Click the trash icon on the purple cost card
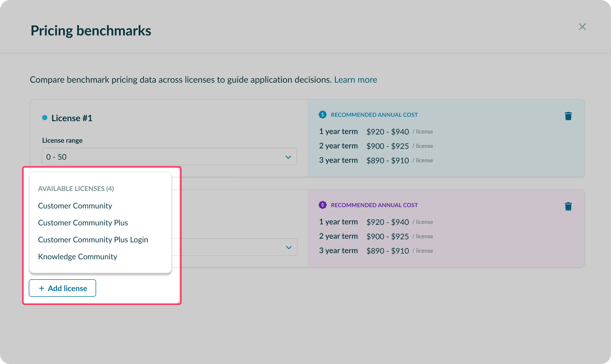 (x=568, y=206)
